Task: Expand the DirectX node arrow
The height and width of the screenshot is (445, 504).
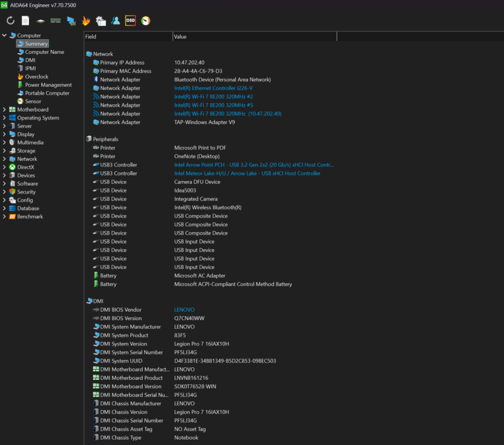Action: click(x=4, y=167)
